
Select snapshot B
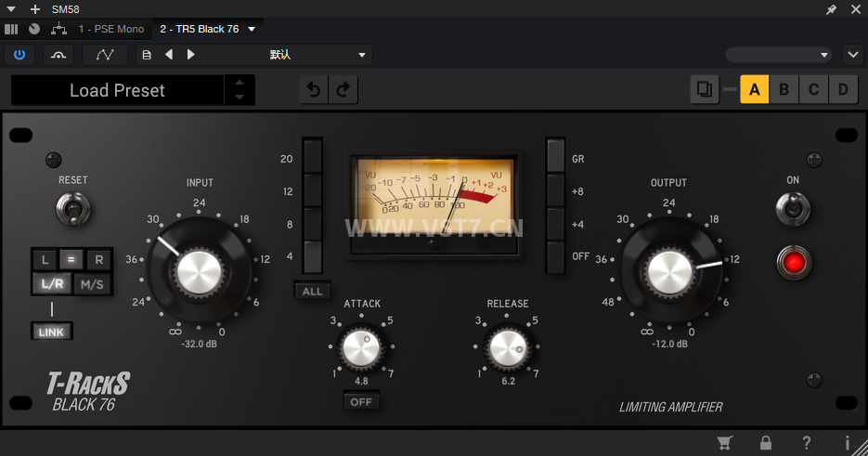coord(784,89)
